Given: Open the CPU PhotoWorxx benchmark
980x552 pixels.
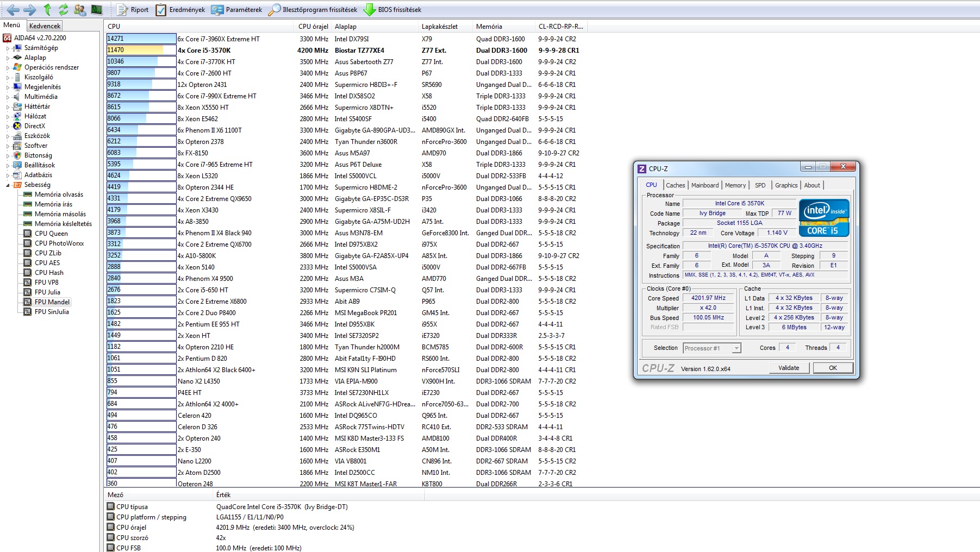Looking at the screenshot, I should click(54, 243).
